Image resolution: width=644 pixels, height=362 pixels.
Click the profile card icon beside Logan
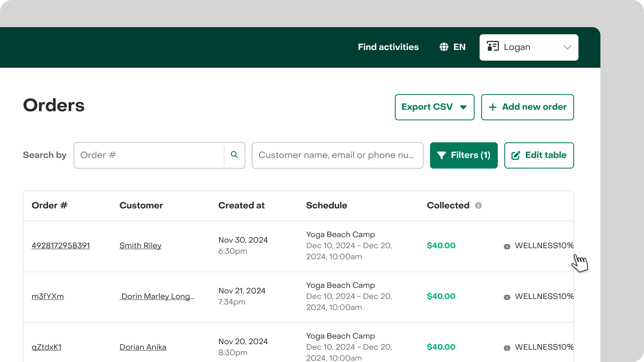click(x=492, y=47)
